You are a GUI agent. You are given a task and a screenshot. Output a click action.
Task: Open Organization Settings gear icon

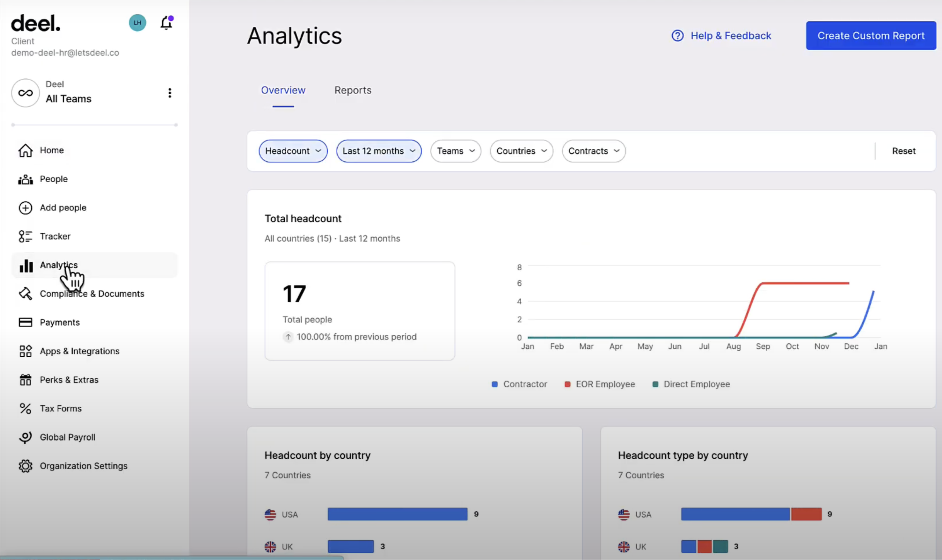pos(26,466)
